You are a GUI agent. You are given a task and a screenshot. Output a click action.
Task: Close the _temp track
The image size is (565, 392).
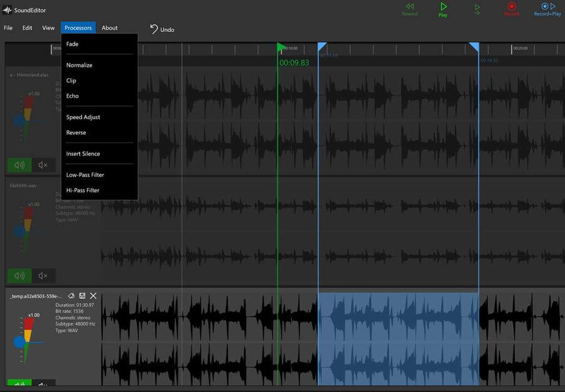click(x=94, y=296)
